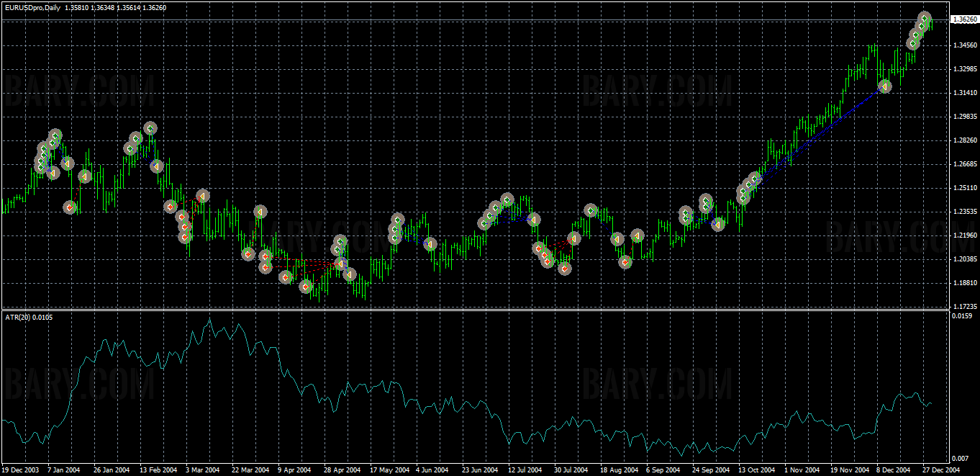Click the 0.007 ATR scale value
980x476 pixels.
[x=961, y=458]
